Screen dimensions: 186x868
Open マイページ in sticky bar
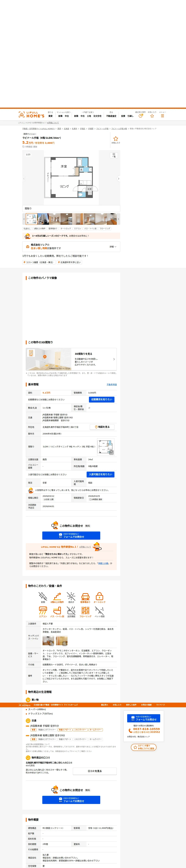coord(161,705)
